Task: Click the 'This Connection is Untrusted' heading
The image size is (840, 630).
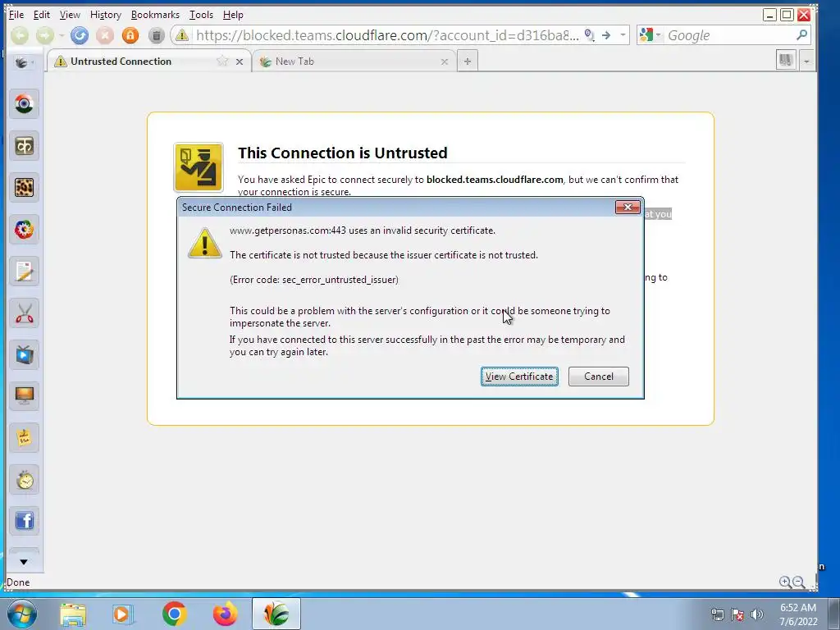Action: coord(343,153)
